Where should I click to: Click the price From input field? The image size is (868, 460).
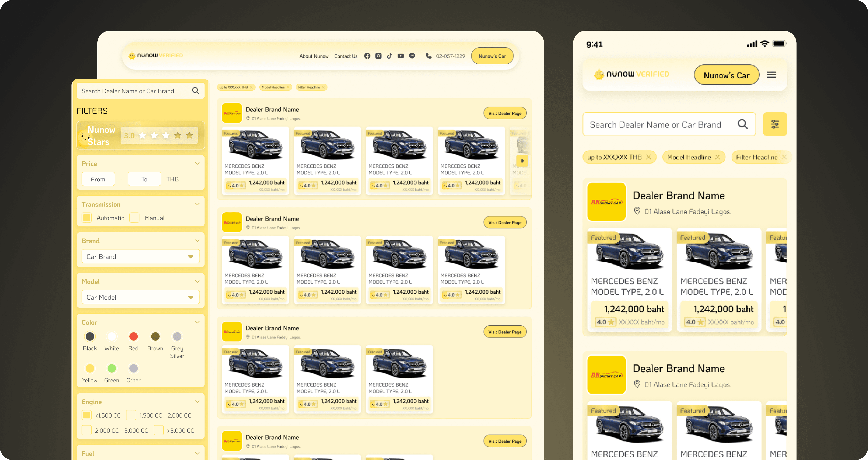98,179
